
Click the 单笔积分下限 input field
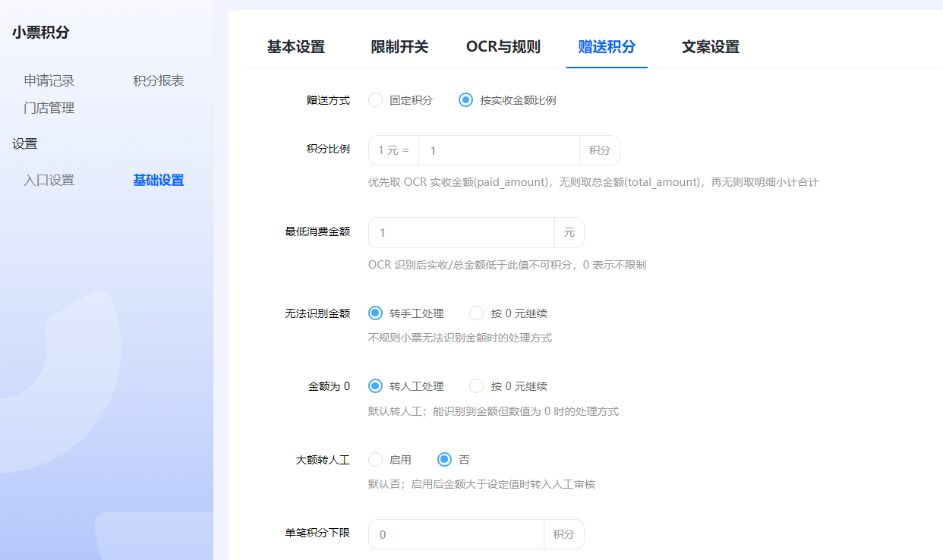pyautogui.click(x=456, y=534)
